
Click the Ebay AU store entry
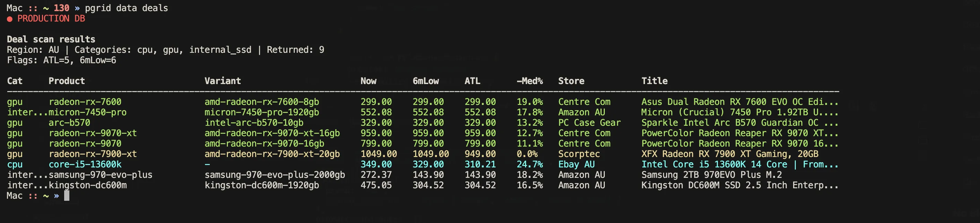pos(576,164)
